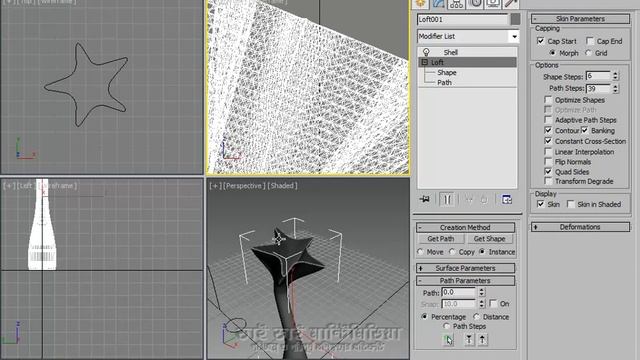Open the Display command panel tab
The image size is (640, 360).
[x=493, y=4]
